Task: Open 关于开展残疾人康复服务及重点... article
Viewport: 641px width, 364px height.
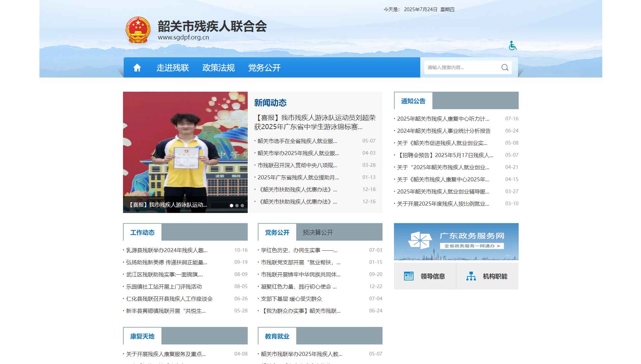Action: pos(166,354)
